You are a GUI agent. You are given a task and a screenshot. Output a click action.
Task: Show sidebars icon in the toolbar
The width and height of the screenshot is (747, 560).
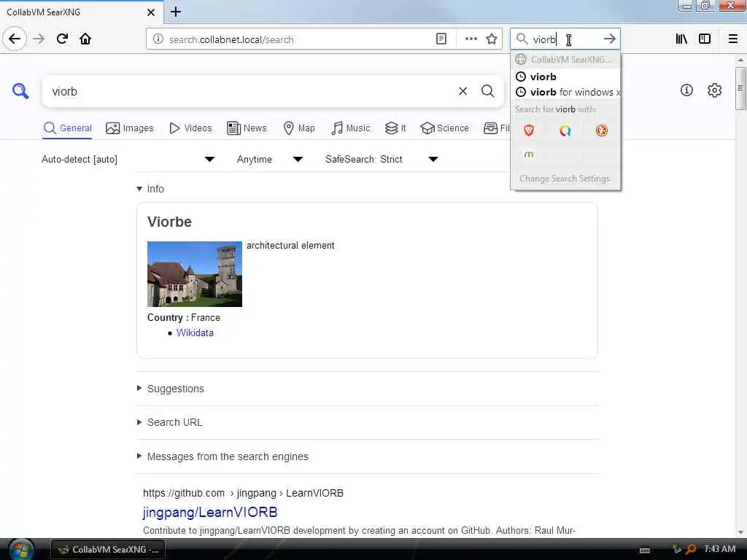[x=705, y=39]
